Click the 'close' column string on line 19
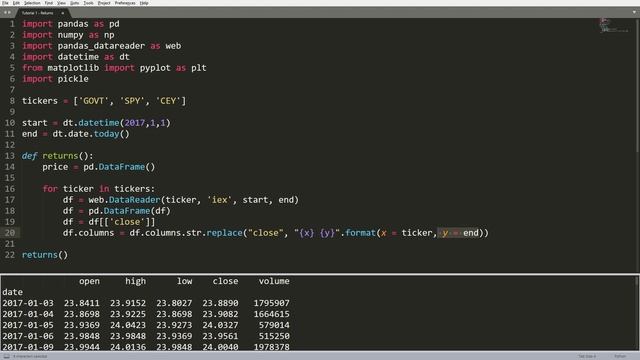Viewport: 640px width, 360px height. point(127,222)
